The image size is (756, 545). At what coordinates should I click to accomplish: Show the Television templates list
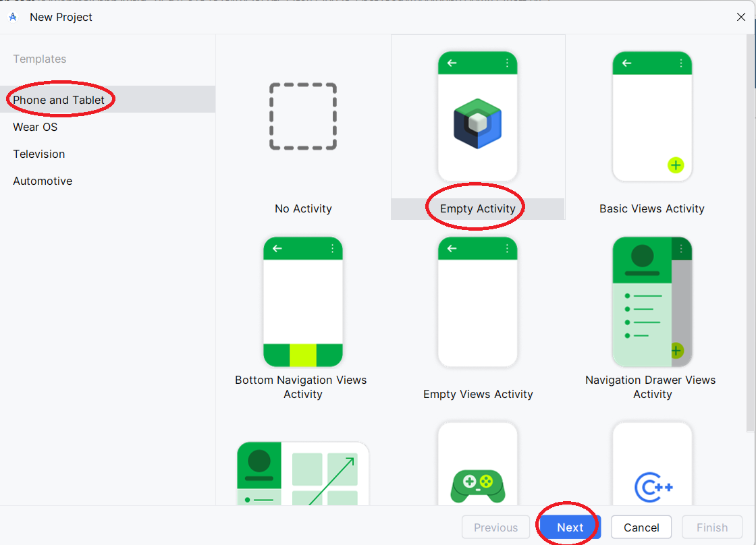(x=39, y=154)
